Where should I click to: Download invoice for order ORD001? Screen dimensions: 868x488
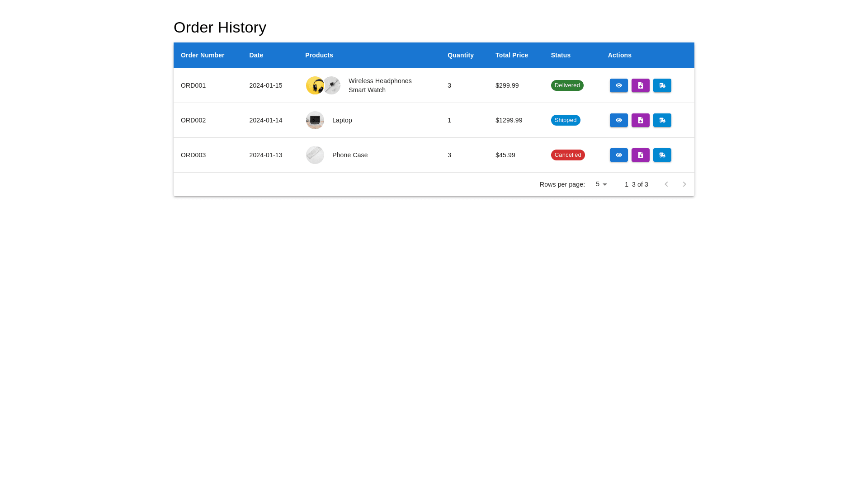pyautogui.click(x=640, y=85)
